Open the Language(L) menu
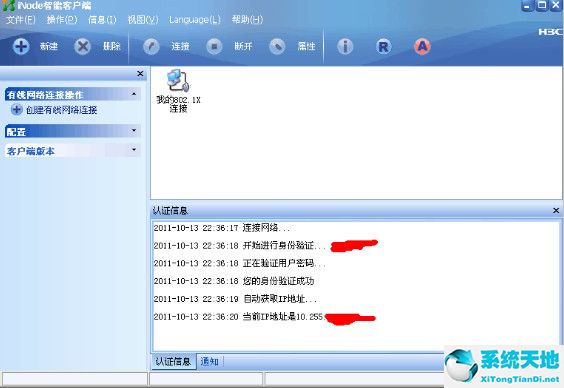This screenshot has height=388, width=564. [195, 19]
